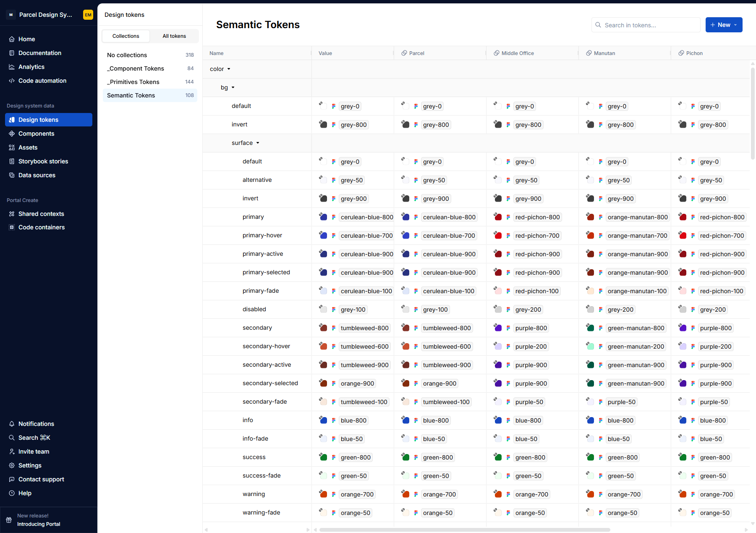Click the Notifications bell icon
Screen dimensions: 756x533
click(12, 424)
